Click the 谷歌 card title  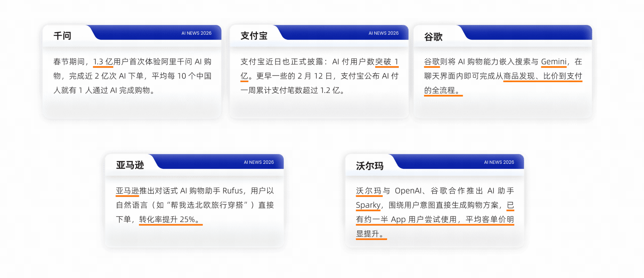click(x=433, y=37)
